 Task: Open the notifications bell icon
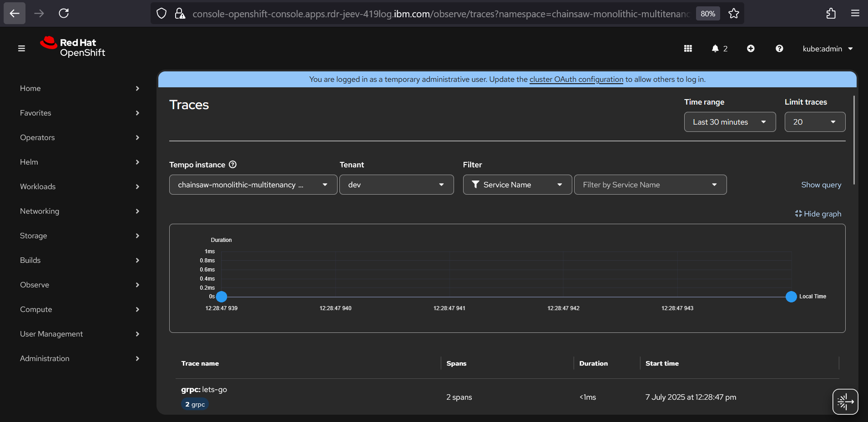click(x=715, y=49)
